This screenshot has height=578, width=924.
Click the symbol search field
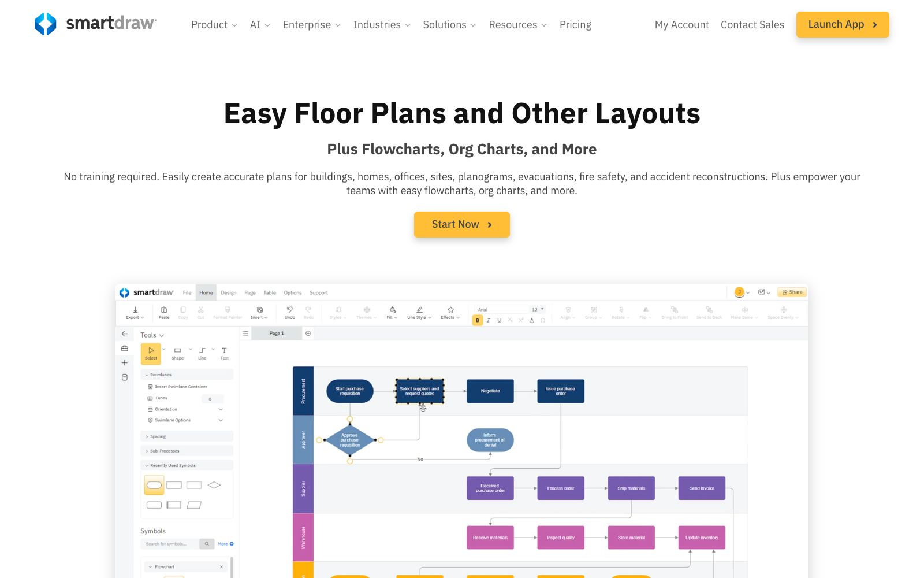point(170,544)
